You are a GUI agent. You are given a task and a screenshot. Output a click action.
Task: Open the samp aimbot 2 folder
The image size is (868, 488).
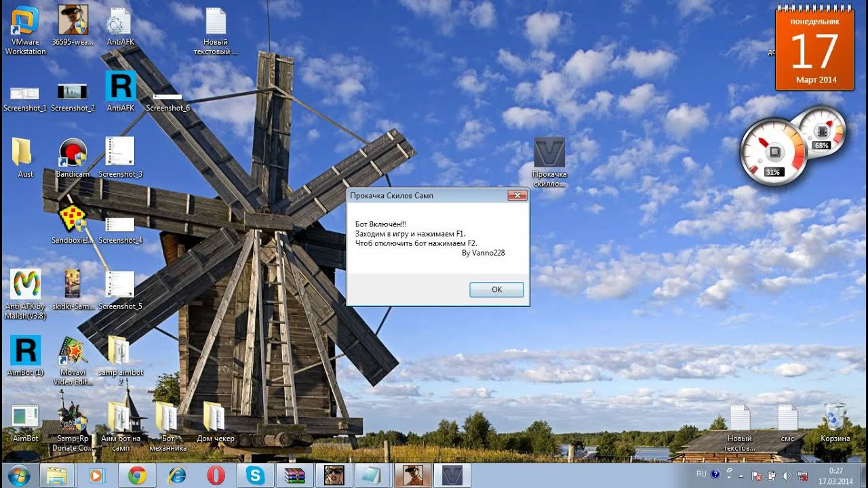pyautogui.click(x=120, y=361)
